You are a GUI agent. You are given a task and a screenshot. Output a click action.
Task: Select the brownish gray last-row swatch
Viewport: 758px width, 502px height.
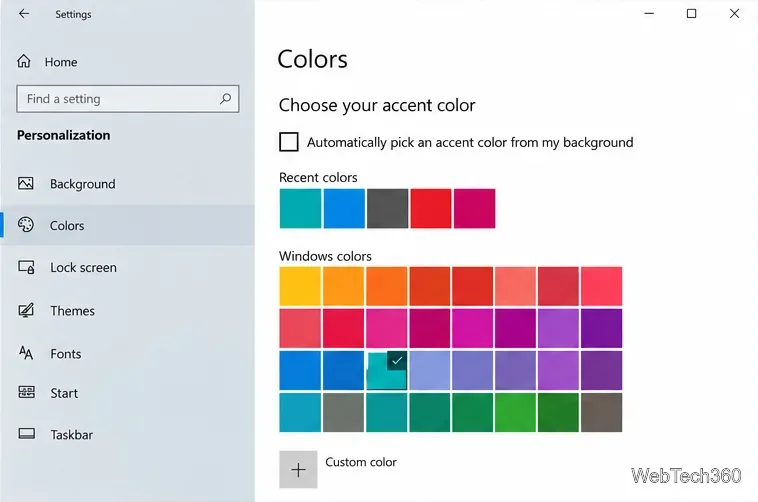[x=601, y=413]
